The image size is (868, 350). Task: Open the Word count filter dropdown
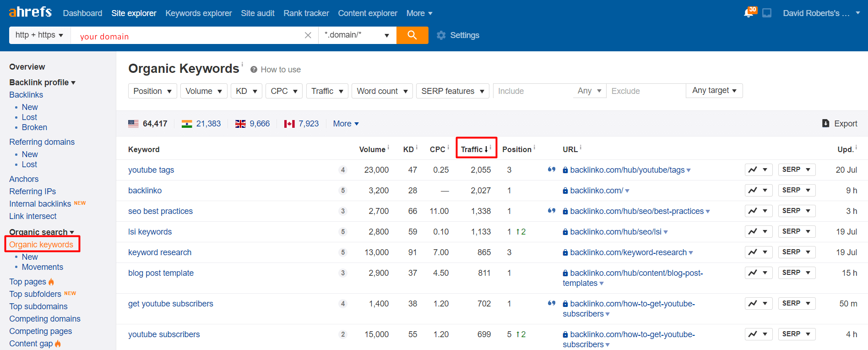tap(382, 91)
